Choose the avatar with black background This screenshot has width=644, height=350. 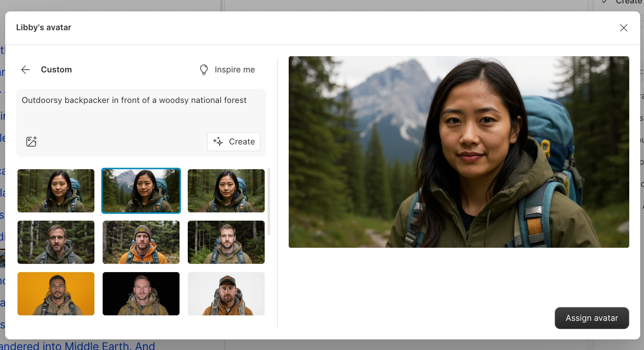[141, 294]
